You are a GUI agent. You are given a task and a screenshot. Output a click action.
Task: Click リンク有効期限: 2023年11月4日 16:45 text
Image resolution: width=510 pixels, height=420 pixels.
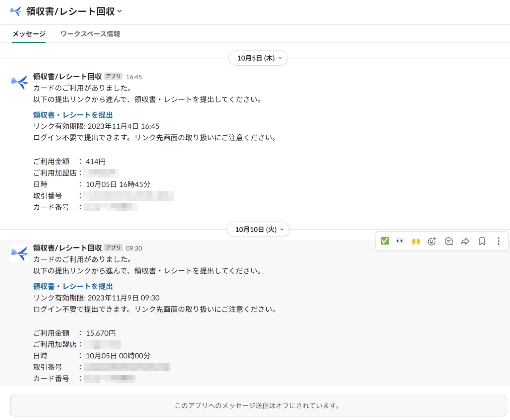click(x=96, y=126)
